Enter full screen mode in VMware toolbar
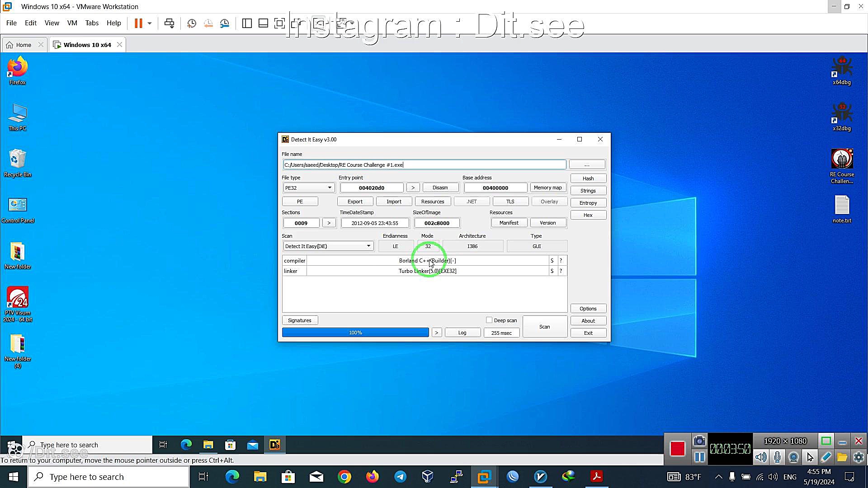Viewport: 868px width, 488px height. (x=280, y=23)
